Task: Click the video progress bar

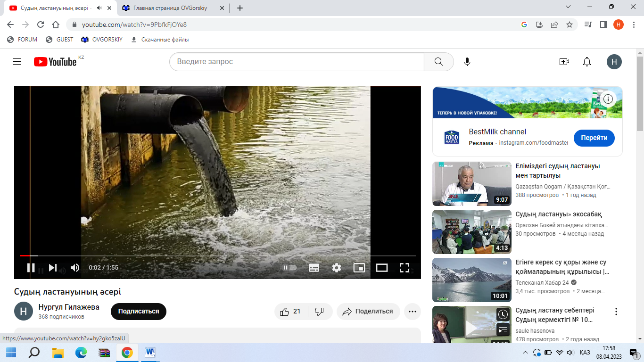Action: point(217,255)
